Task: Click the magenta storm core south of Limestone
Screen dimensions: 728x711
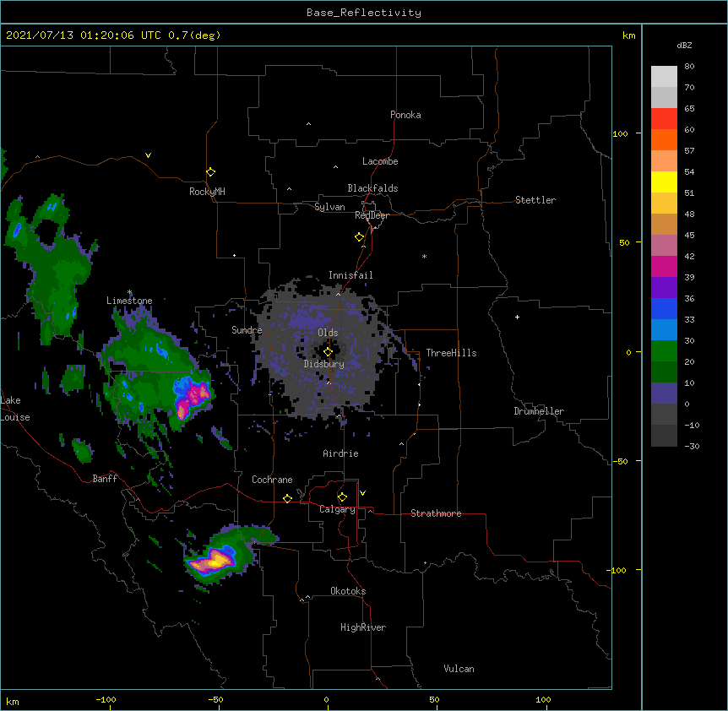Action: [x=193, y=398]
